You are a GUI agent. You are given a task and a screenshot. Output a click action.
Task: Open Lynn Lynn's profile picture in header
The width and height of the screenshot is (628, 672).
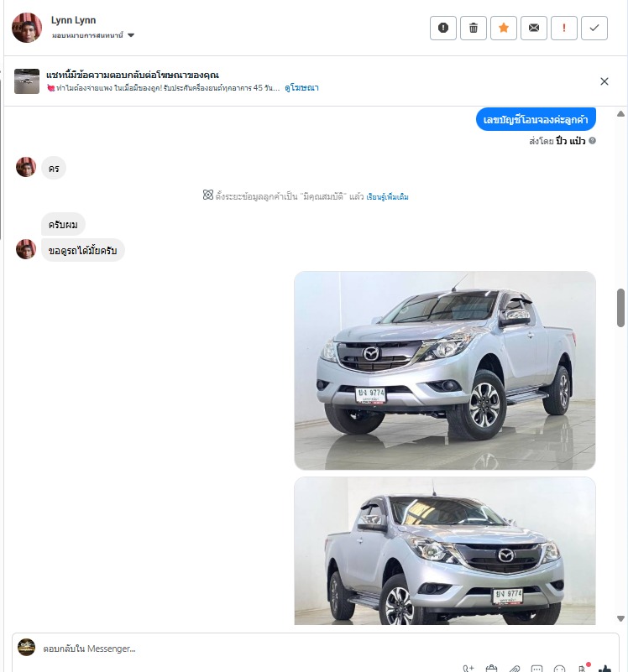(x=27, y=28)
